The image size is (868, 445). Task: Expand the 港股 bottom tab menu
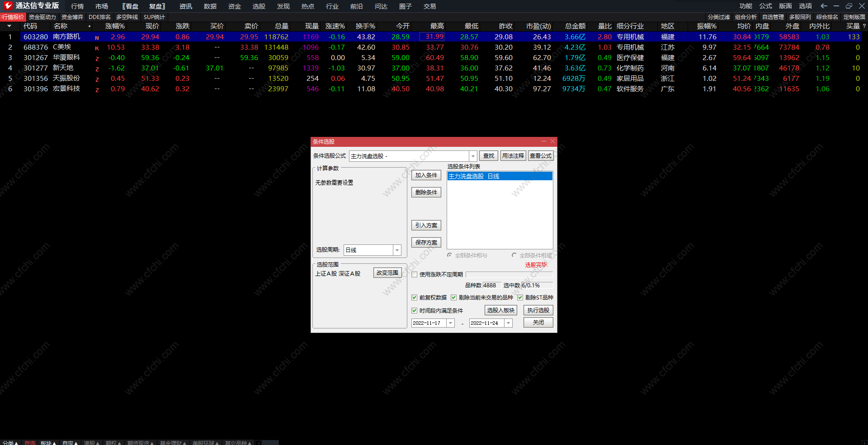click(x=92, y=443)
